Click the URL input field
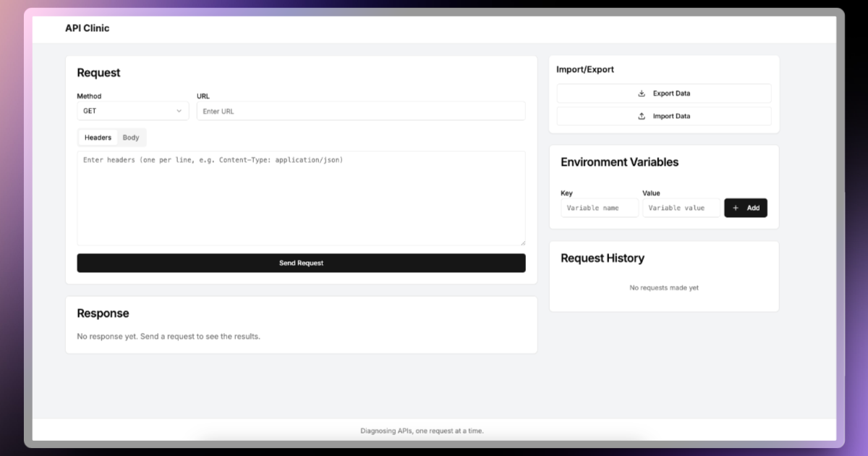 pyautogui.click(x=360, y=110)
